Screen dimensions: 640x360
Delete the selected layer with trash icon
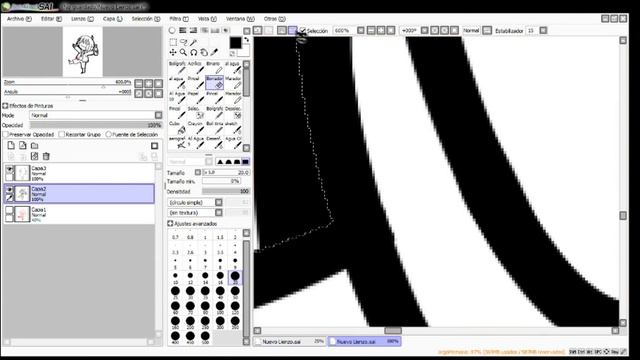pos(46,156)
